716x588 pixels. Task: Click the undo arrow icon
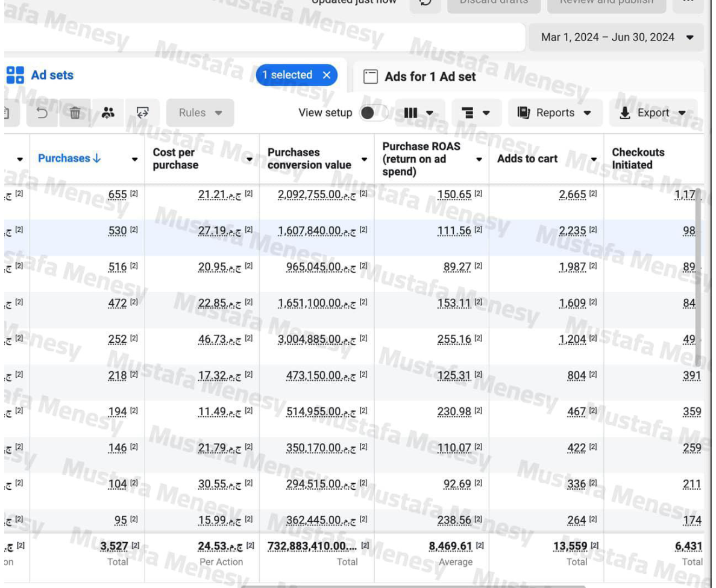(x=43, y=113)
